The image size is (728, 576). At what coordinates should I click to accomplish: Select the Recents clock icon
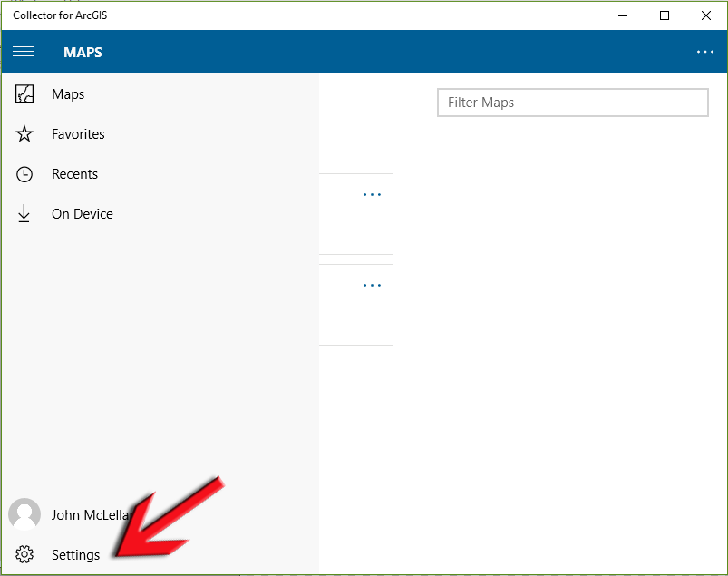(x=24, y=174)
